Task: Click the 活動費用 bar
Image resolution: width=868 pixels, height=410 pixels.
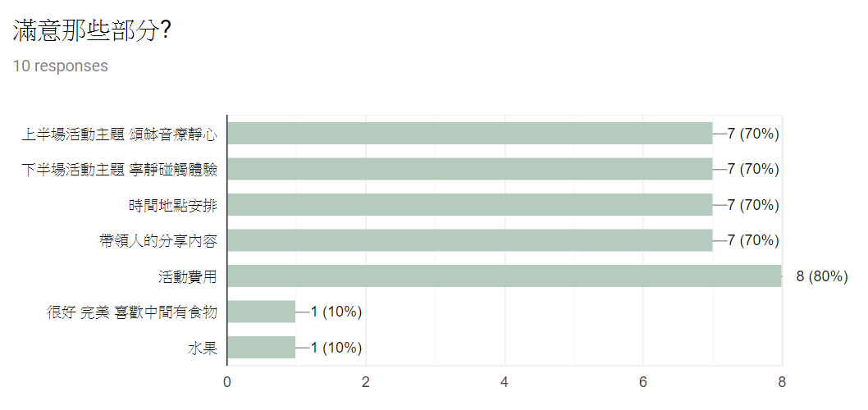Action: [504, 276]
